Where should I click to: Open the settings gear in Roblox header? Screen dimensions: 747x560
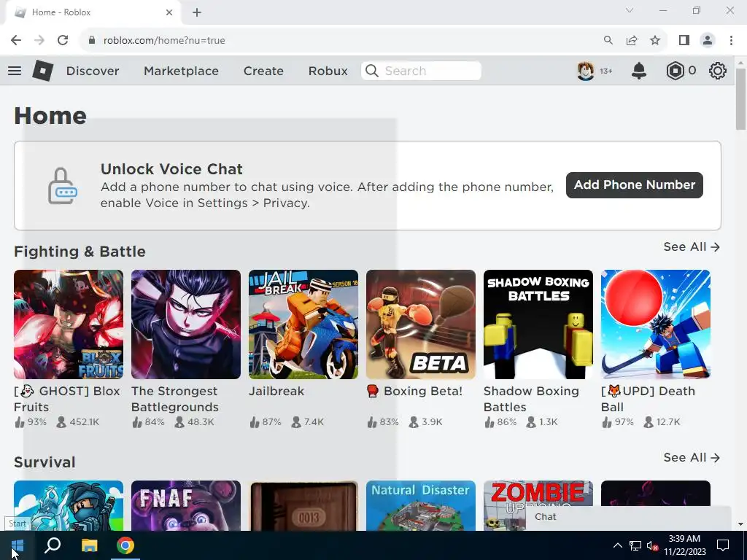click(x=718, y=71)
